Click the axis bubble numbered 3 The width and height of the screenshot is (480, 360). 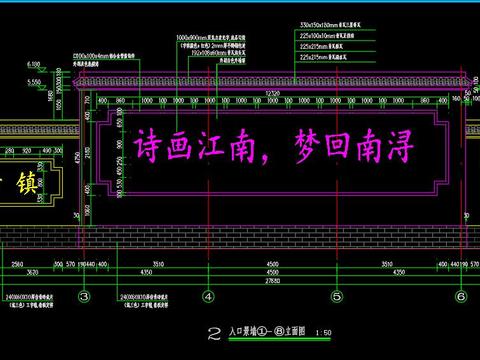point(84,296)
